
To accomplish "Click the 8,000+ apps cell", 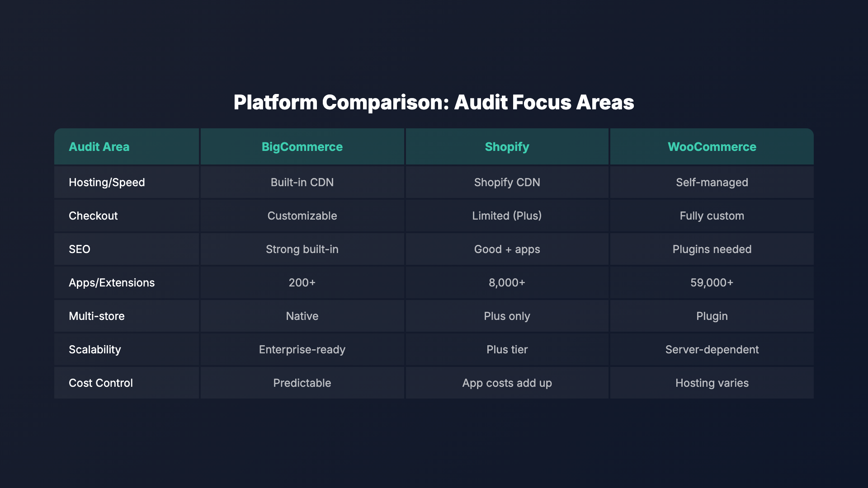I will pyautogui.click(x=507, y=282).
